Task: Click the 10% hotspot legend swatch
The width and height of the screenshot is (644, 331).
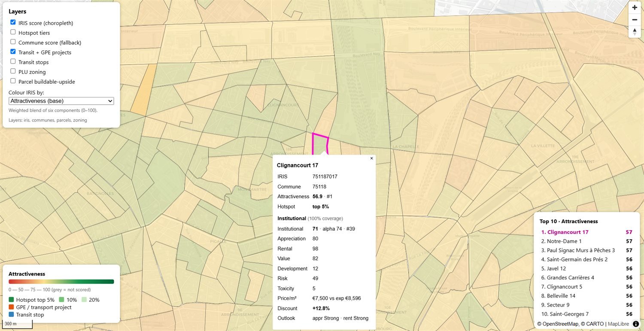Action: (x=61, y=300)
